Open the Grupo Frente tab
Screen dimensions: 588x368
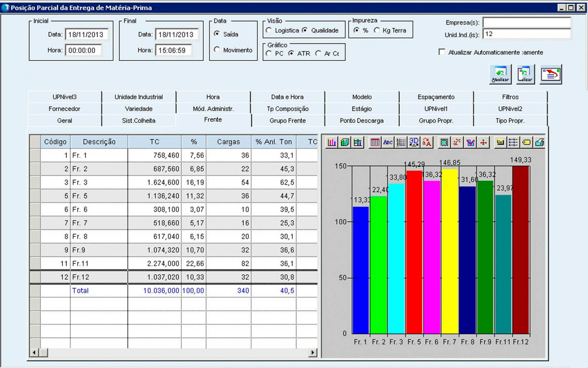287,121
